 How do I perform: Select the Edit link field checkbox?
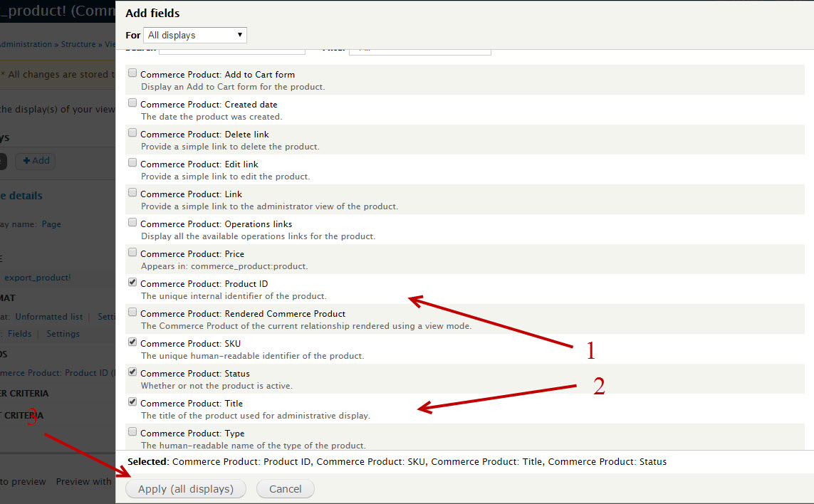coord(132,162)
